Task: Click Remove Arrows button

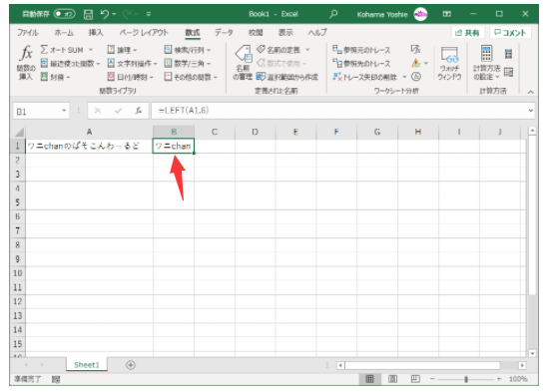Action: point(364,77)
